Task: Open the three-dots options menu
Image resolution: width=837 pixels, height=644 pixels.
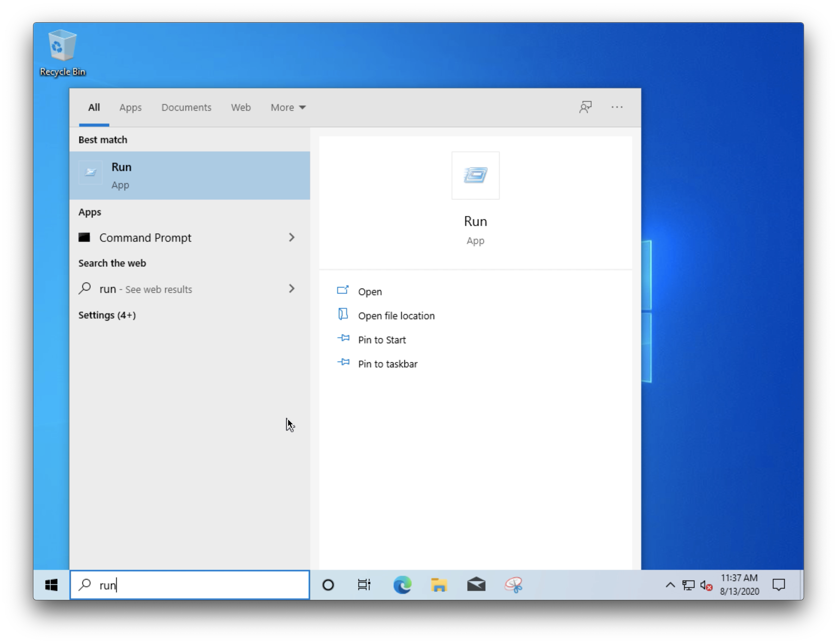Action: click(x=617, y=107)
